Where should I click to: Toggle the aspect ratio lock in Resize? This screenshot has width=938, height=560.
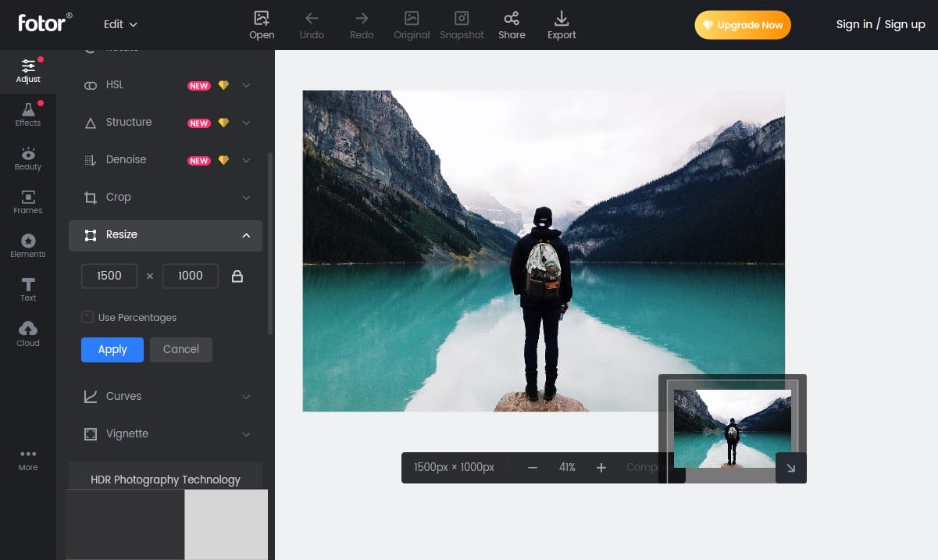[x=237, y=276]
